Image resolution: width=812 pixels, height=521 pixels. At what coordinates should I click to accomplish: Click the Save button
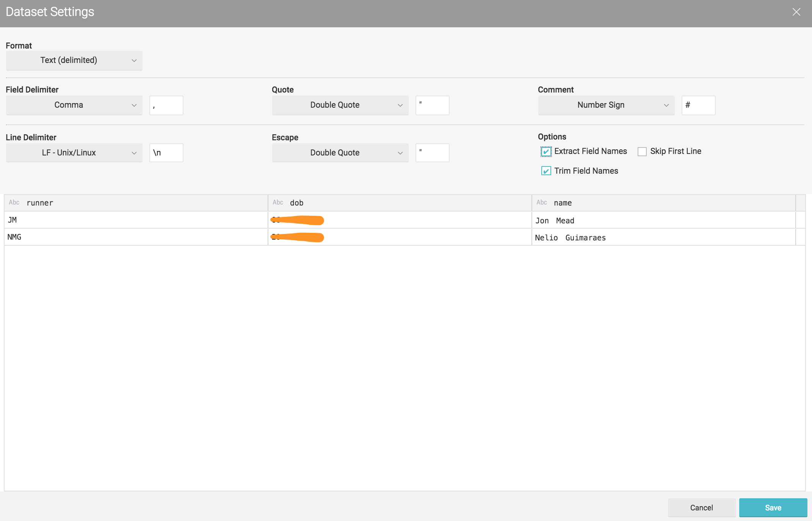click(x=773, y=508)
